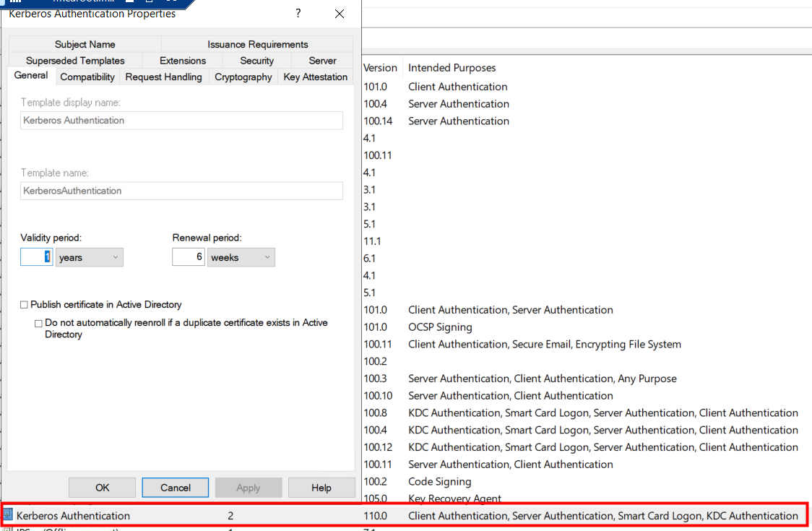Sort by Intended Purposes column header
The width and height of the screenshot is (812, 531).
[452, 67]
